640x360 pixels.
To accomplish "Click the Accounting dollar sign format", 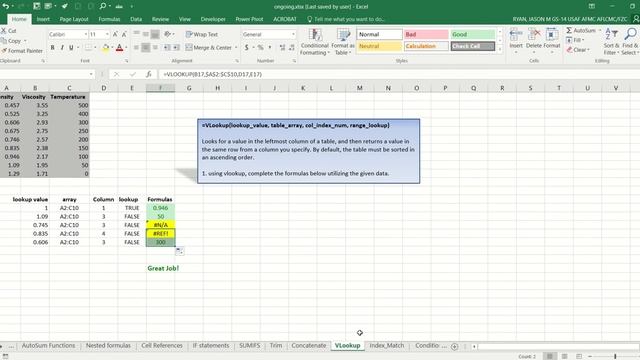I will tap(247, 48).
